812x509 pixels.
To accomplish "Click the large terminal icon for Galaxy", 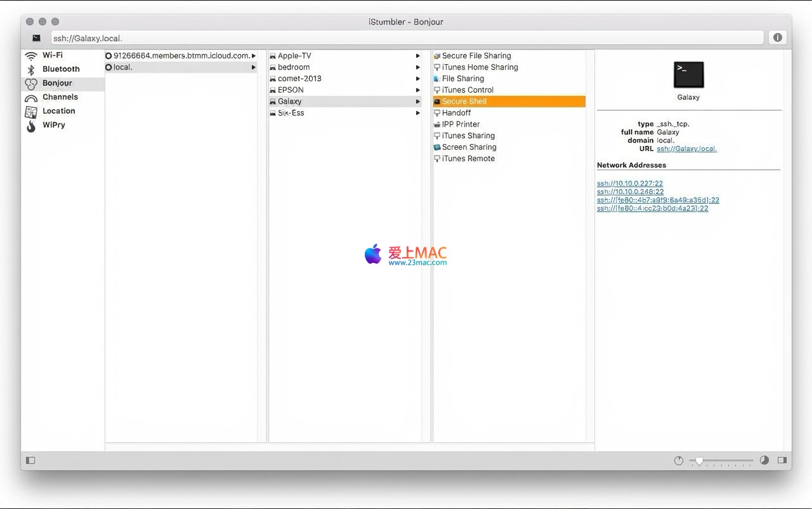I will tap(688, 75).
